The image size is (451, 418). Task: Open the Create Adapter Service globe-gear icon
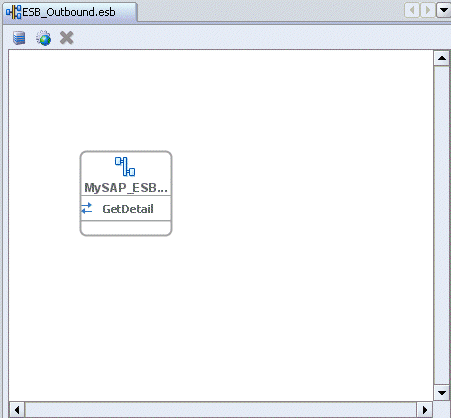pyautogui.click(x=43, y=38)
